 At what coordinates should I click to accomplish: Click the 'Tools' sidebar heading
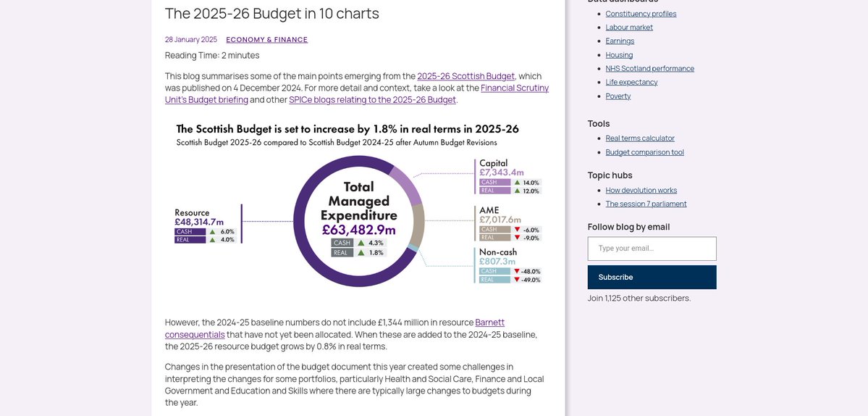pyautogui.click(x=599, y=124)
